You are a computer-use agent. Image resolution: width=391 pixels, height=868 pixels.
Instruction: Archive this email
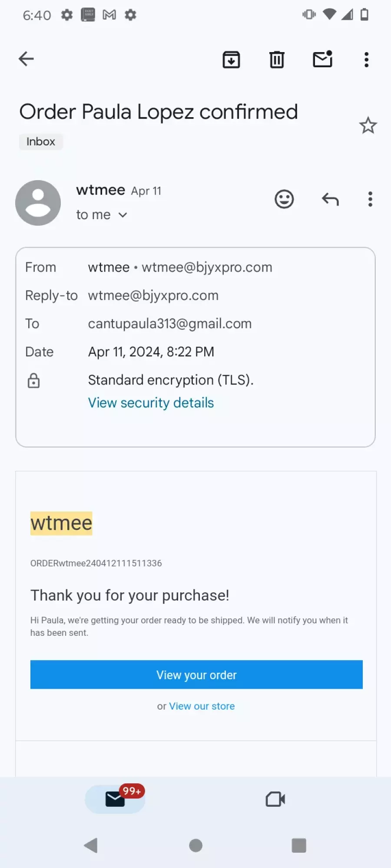231,59
